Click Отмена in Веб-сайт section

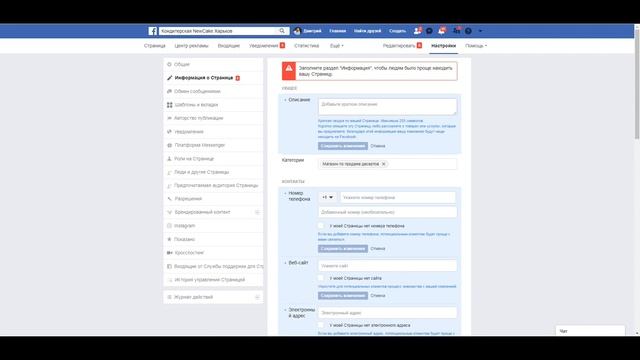[378, 296]
